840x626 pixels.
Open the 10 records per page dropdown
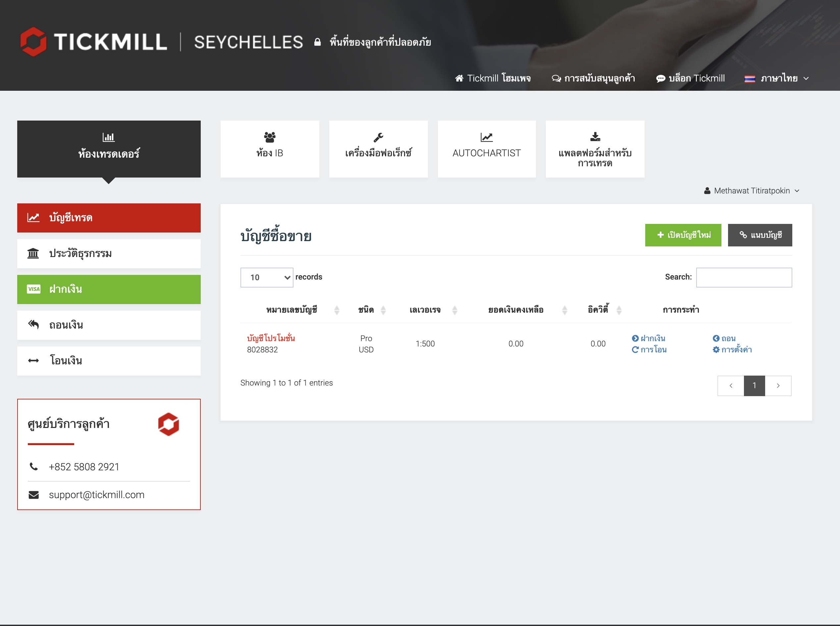266,277
